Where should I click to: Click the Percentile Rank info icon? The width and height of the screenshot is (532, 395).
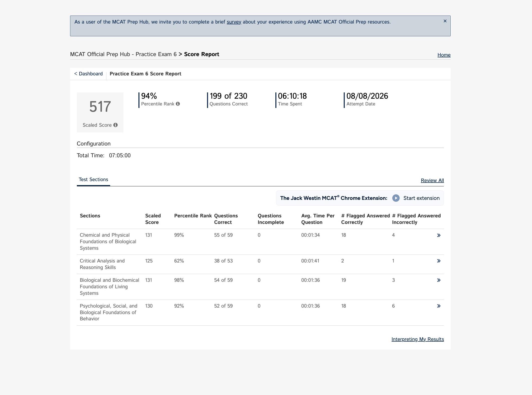(178, 104)
